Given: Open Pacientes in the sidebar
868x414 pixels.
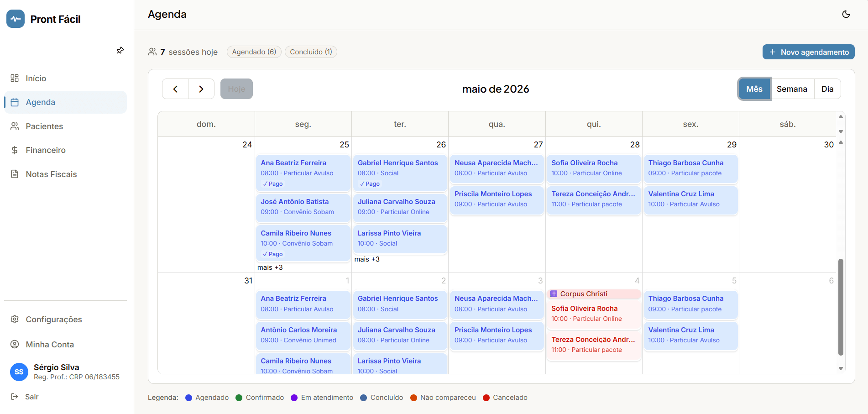Looking at the screenshot, I should pyautogui.click(x=65, y=126).
